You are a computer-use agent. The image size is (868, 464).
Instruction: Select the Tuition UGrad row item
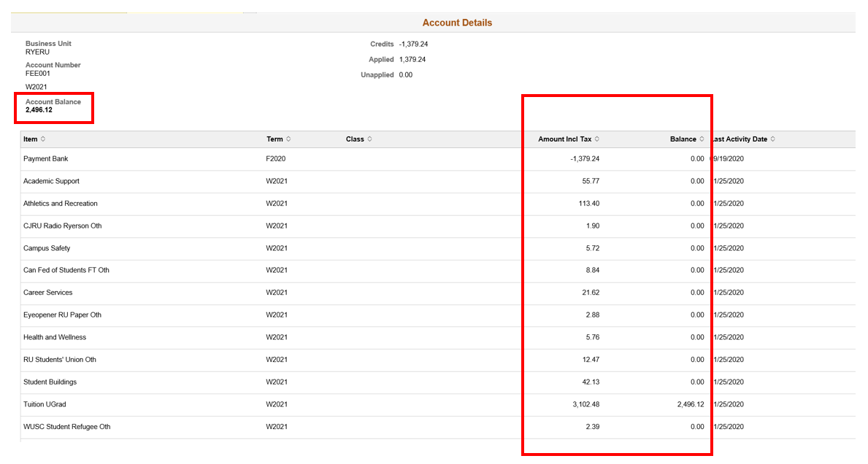(45, 404)
